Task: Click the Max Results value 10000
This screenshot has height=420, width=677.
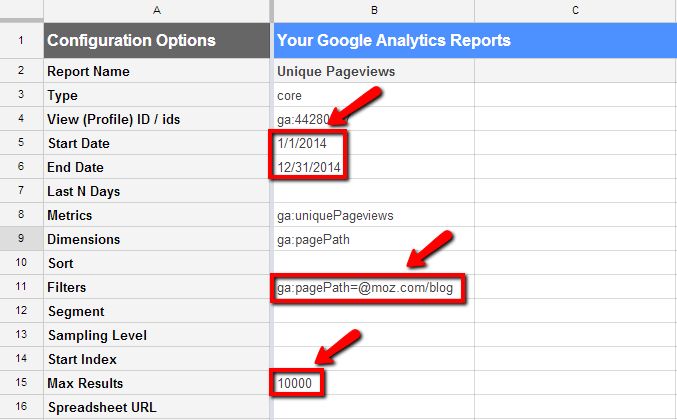Action: [x=297, y=383]
